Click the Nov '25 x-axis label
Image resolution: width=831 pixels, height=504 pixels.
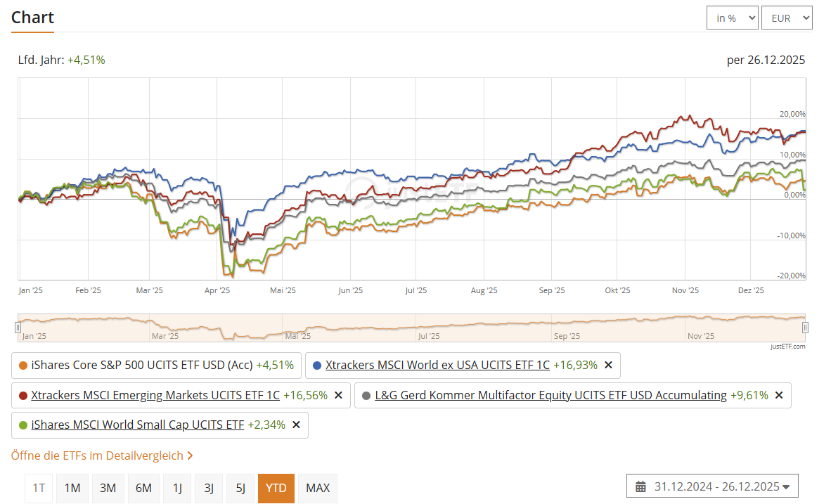pyautogui.click(x=685, y=290)
